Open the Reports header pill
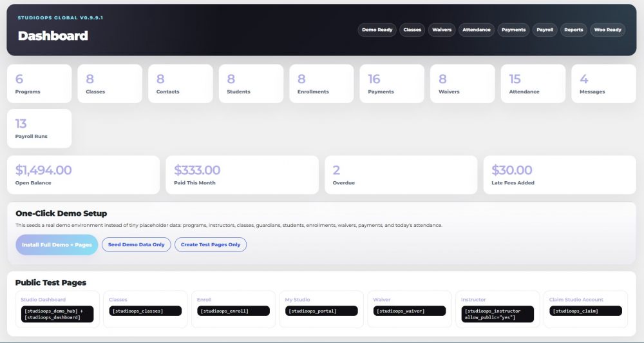Viewport: 644px width, 343px height. 573,30
